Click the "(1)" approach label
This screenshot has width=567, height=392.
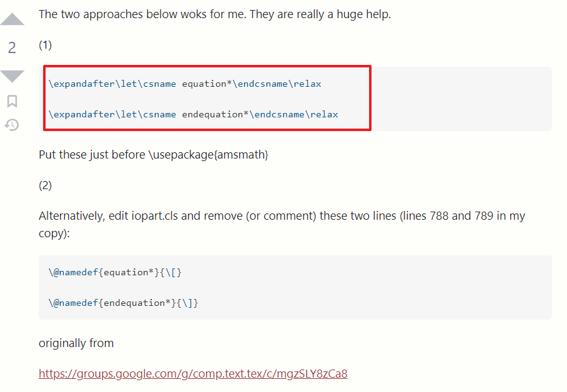pyautogui.click(x=45, y=45)
